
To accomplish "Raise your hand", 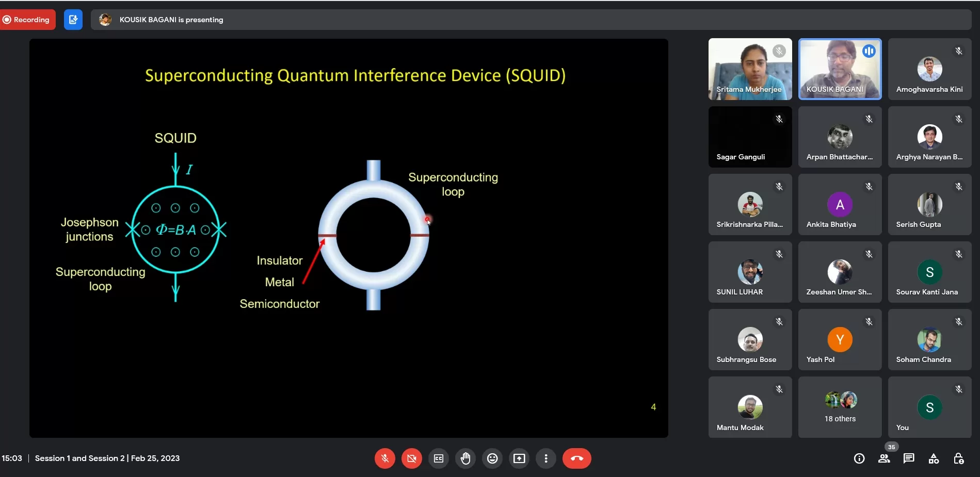I will pyautogui.click(x=465, y=458).
